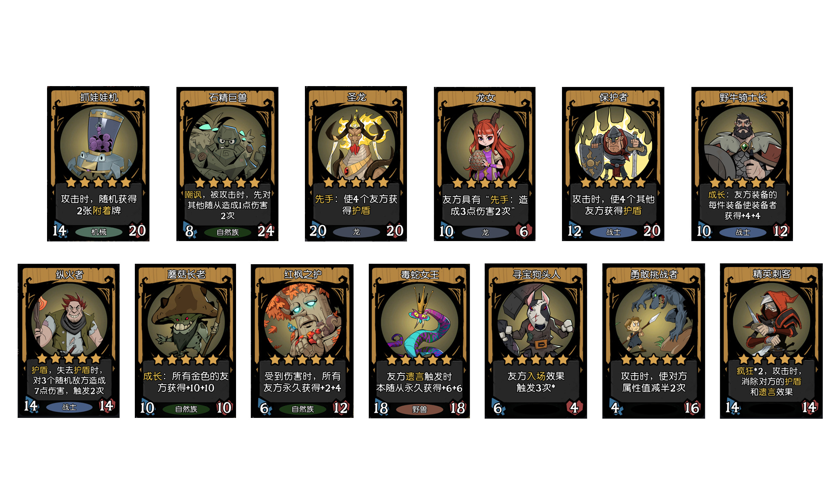
Task: Click the 龙女 card description text
Action: (485, 205)
